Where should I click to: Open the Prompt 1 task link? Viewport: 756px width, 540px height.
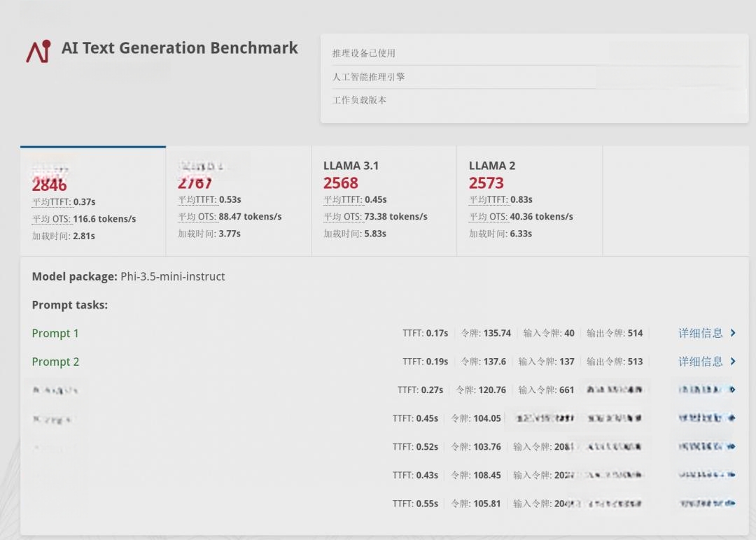pos(55,334)
